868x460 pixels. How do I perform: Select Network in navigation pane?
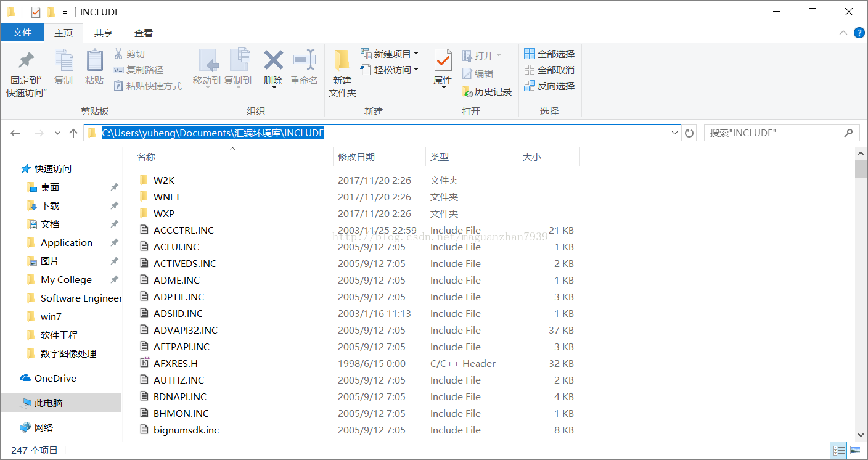click(x=37, y=427)
